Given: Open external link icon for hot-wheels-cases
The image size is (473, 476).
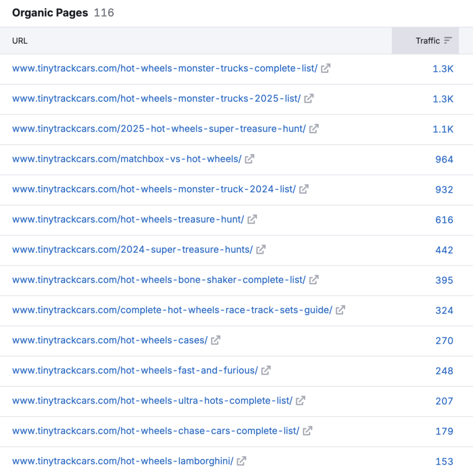Looking at the screenshot, I should [x=216, y=340].
